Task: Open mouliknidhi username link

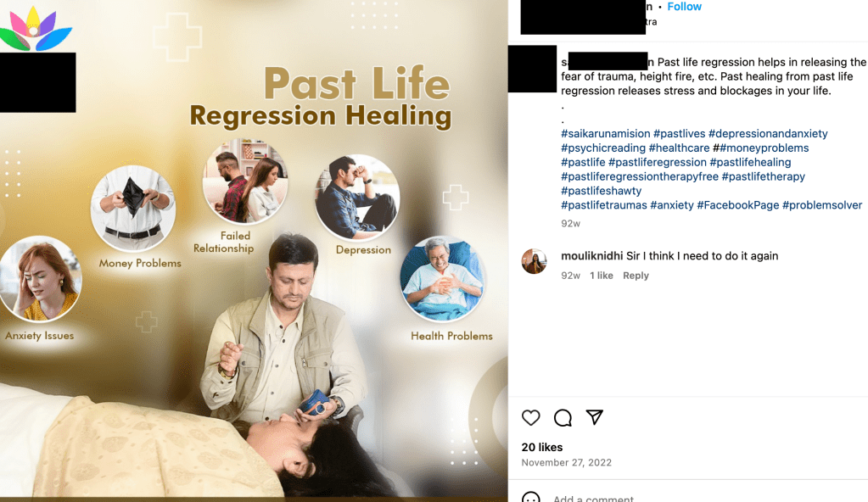Action: pyautogui.click(x=591, y=256)
